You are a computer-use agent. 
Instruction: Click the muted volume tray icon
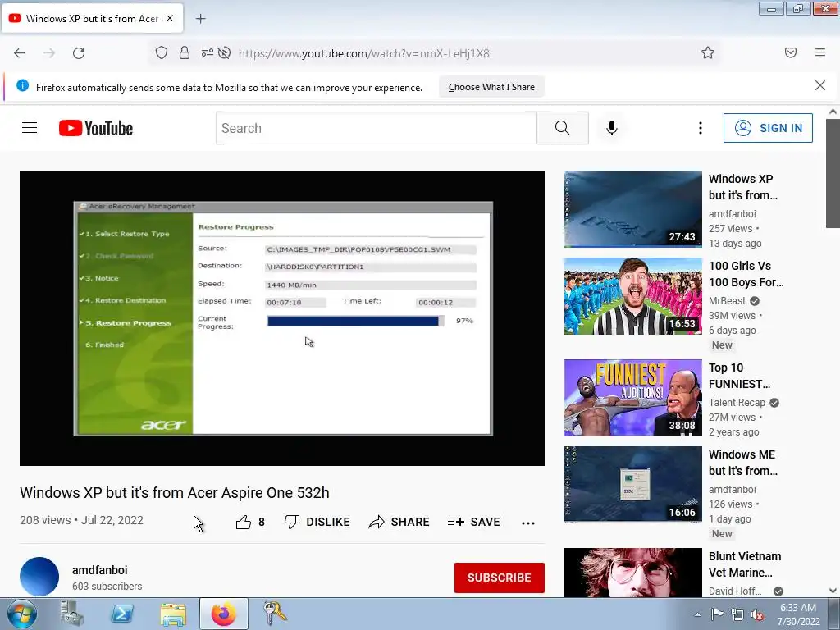click(x=757, y=614)
